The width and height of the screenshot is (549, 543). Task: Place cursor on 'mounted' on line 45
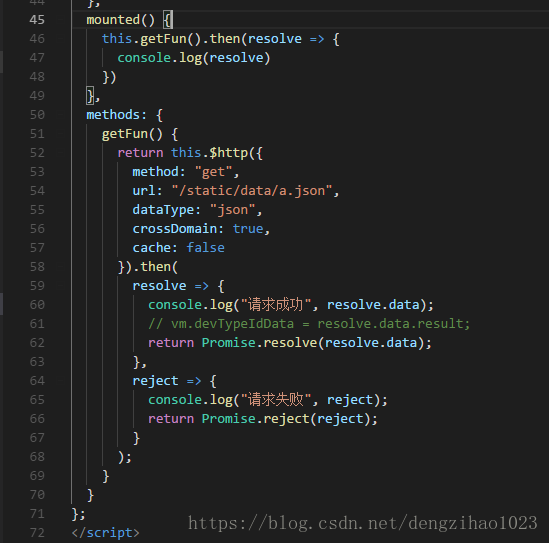pyautogui.click(x=113, y=20)
